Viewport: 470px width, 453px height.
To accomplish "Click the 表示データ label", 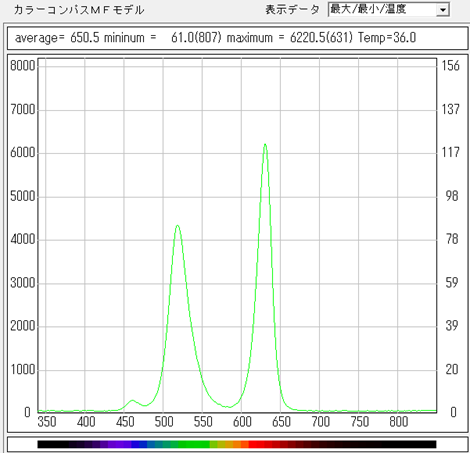I will click(x=292, y=10).
